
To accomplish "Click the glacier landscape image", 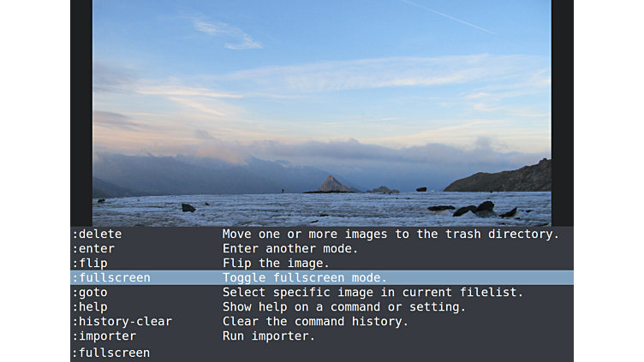I will click(322, 113).
